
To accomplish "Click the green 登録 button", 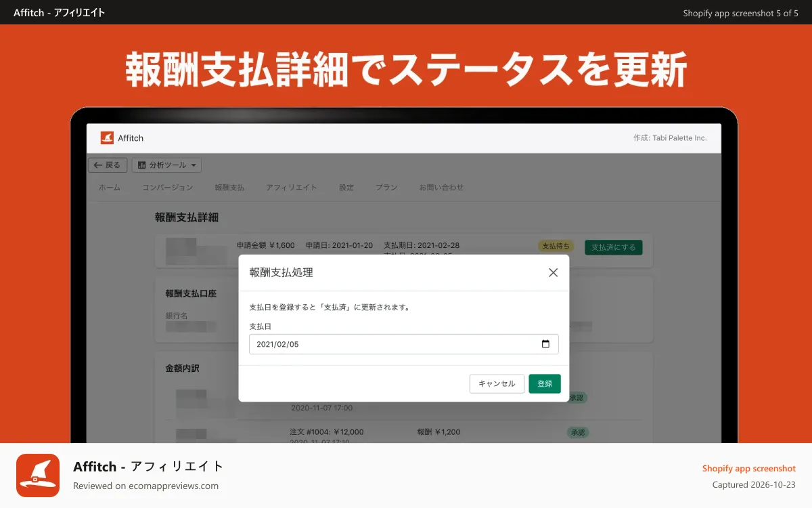I will coord(545,383).
